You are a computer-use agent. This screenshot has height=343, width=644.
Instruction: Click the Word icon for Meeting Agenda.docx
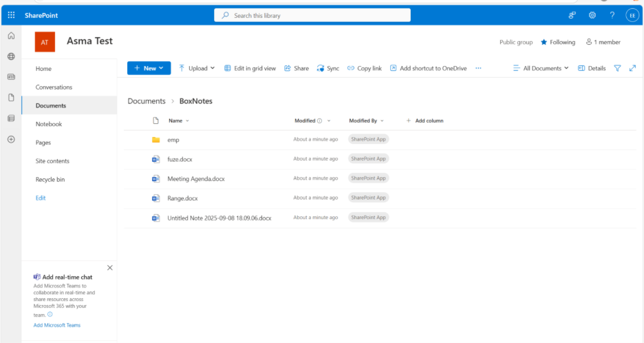(155, 178)
